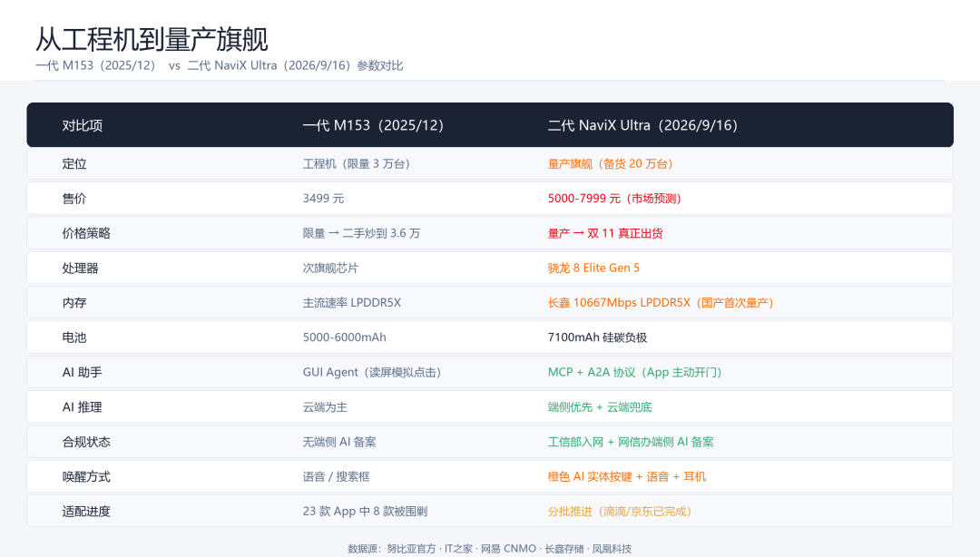Click the cell 23 款 App 中 8 款被围剿
This screenshot has height=557, width=980.
coord(365,512)
